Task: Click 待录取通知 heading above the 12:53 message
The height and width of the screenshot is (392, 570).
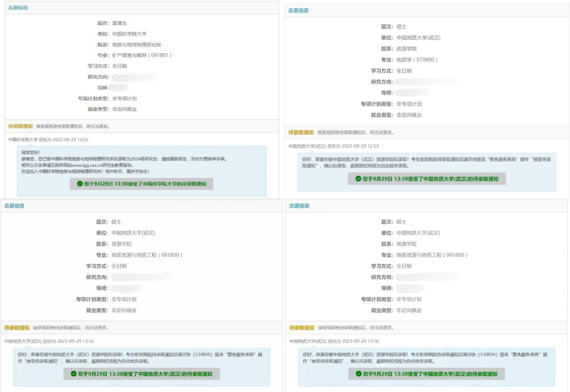Action: (301, 133)
